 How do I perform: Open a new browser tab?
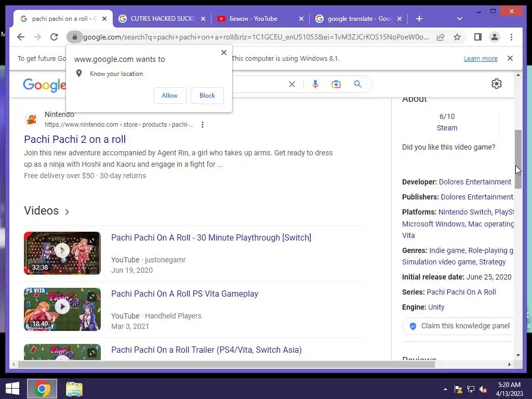pyautogui.click(x=419, y=19)
